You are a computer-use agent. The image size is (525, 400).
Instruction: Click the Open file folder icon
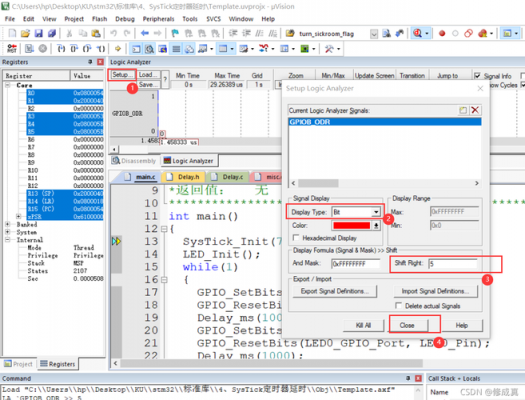click(x=25, y=33)
